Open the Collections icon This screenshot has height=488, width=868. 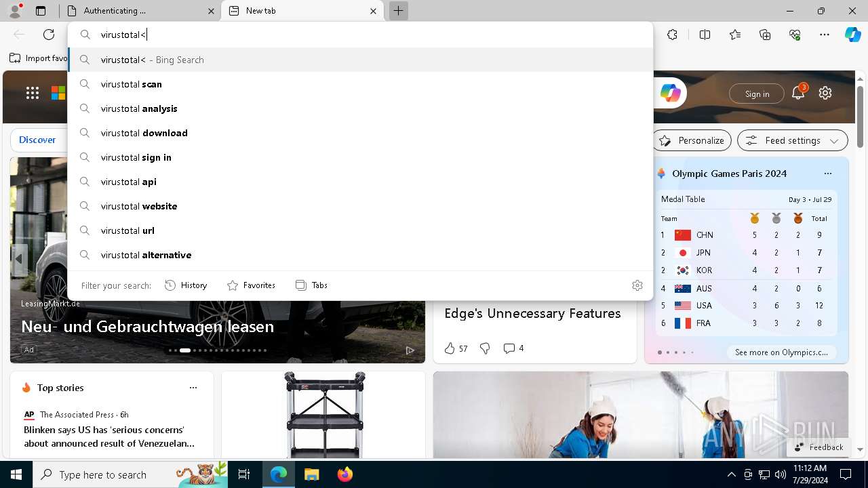pyautogui.click(x=765, y=35)
